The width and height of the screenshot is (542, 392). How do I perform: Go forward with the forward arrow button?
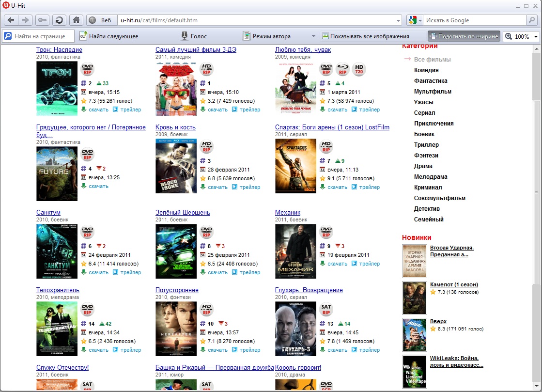pyautogui.click(x=25, y=20)
